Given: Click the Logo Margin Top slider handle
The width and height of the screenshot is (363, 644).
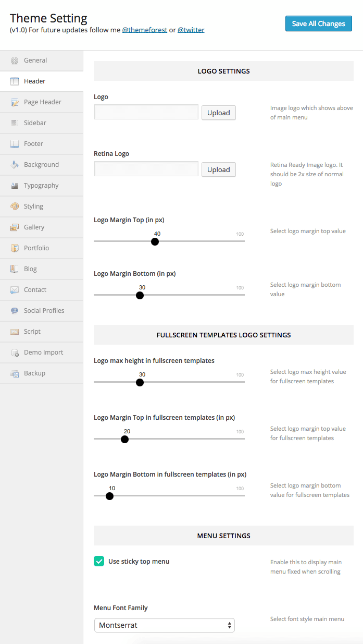Looking at the screenshot, I should [155, 241].
